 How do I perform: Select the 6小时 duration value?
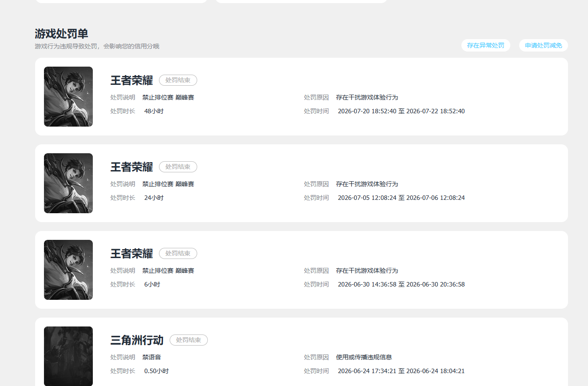point(152,284)
